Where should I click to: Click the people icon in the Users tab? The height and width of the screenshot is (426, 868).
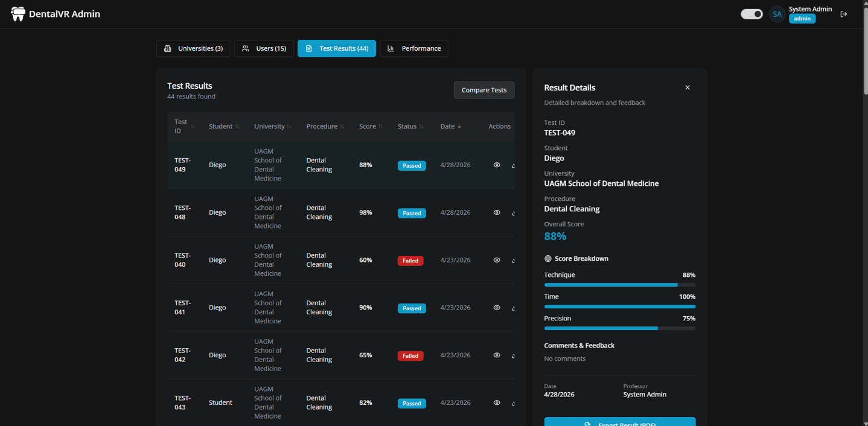pyautogui.click(x=246, y=48)
